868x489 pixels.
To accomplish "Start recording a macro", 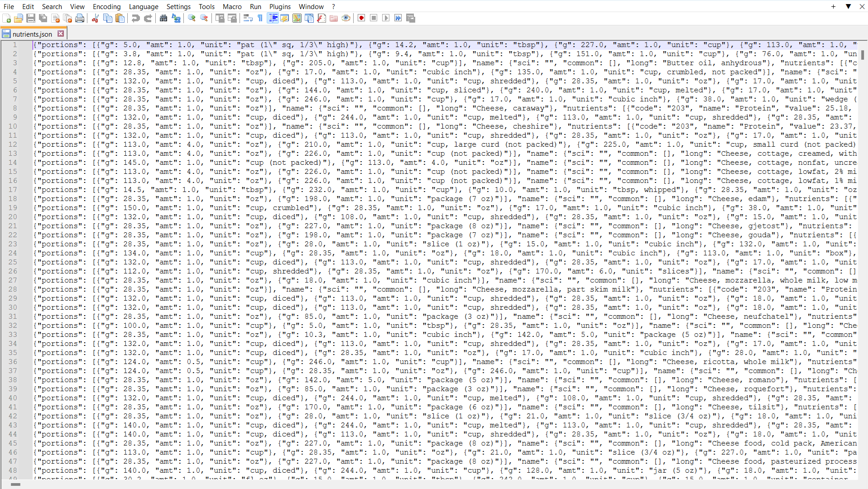I will point(361,18).
